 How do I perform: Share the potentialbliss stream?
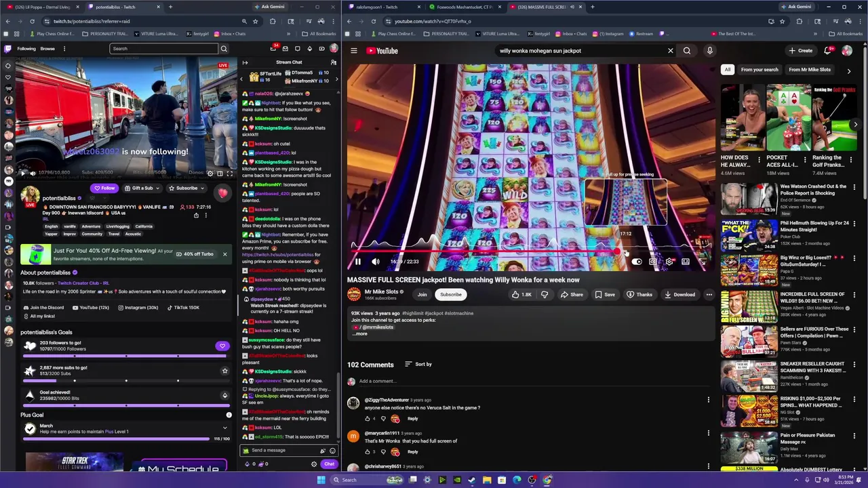pyautogui.click(x=196, y=216)
